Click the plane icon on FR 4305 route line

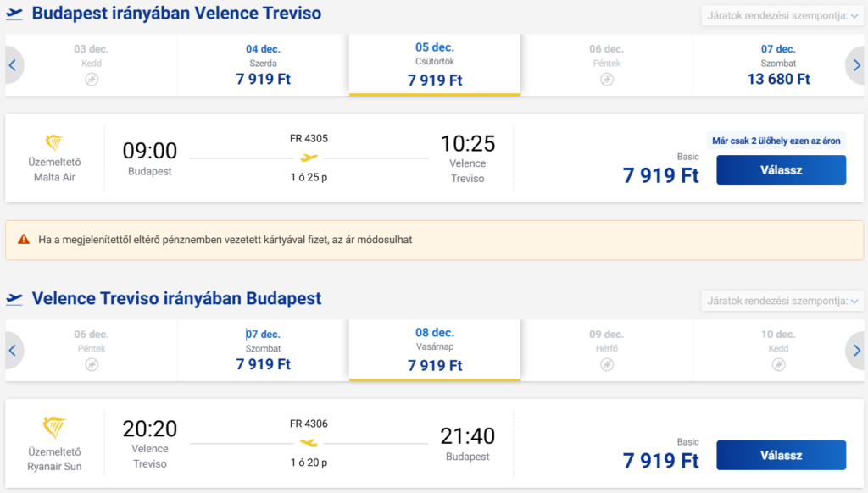309,158
